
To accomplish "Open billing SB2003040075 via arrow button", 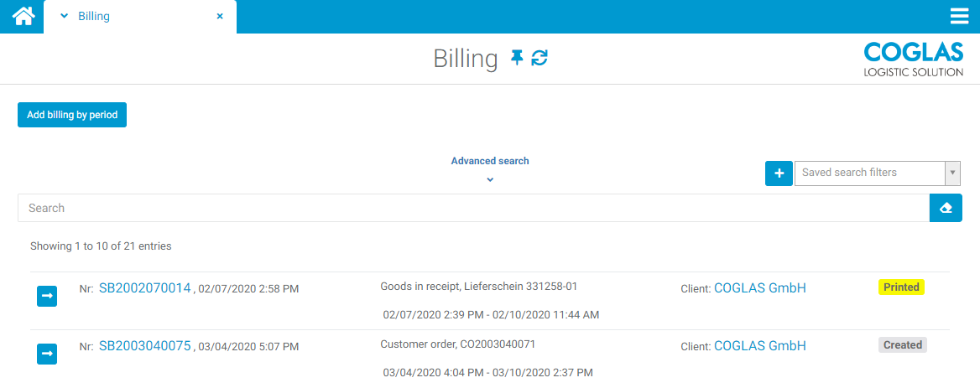I will click(47, 354).
